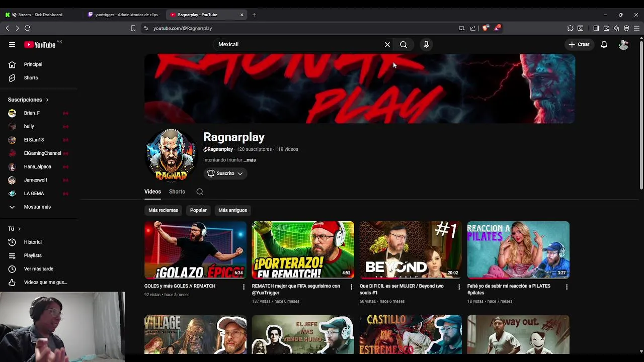Go back in browser history

coord(8,28)
